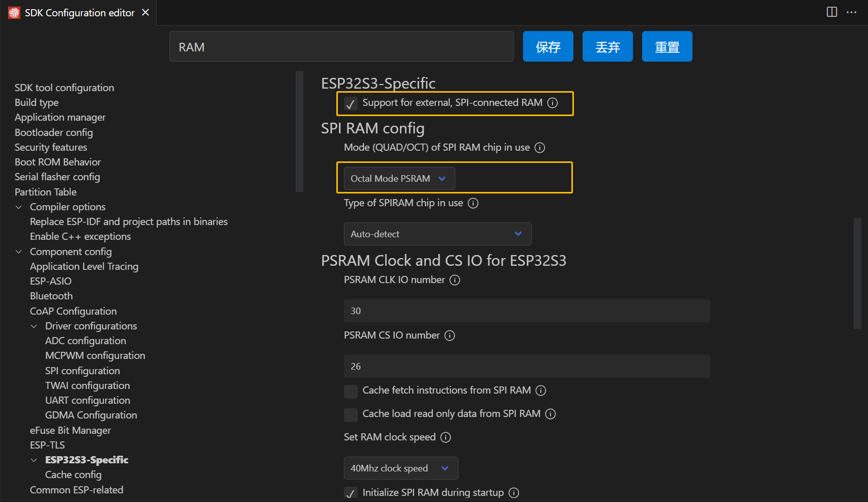The height and width of the screenshot is (502, 868).
Task: Open Bluetooth configuration section
Action: pyautogui.click(x=51, y=296)
